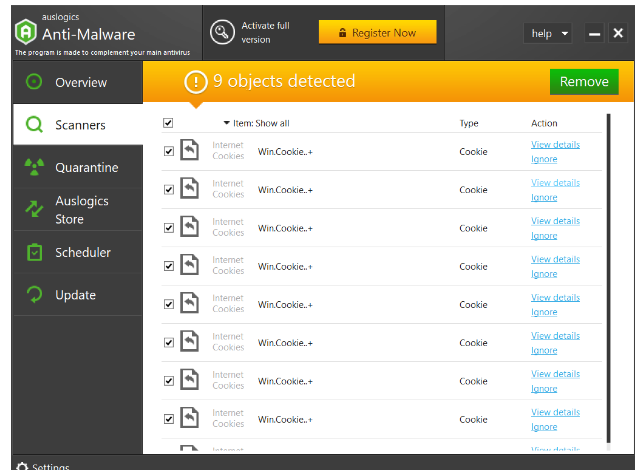The height and width of the screenshot is (472, 636).
Task: Open View details for the first cookie
Action: tap(555, 145)
